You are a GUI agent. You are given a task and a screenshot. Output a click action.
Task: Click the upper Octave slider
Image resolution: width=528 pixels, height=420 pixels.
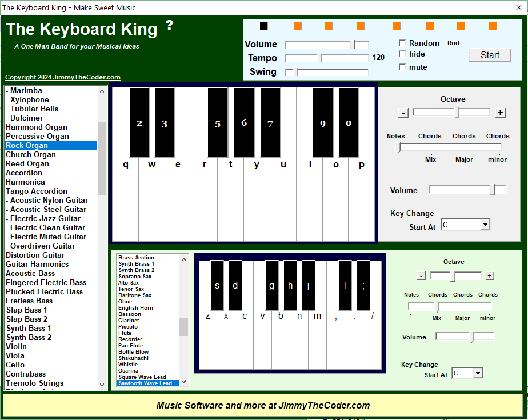pos(451,113)
